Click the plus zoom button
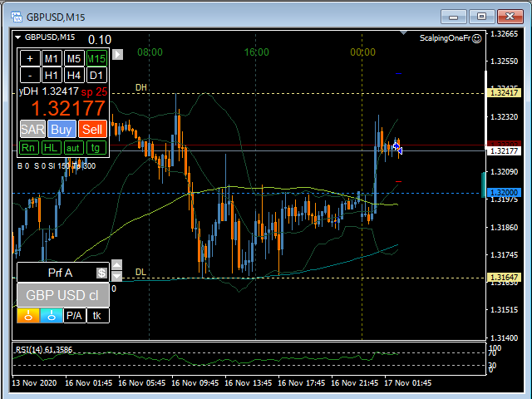532x399 pixels. pyautogui.click(x=30, y=59)
